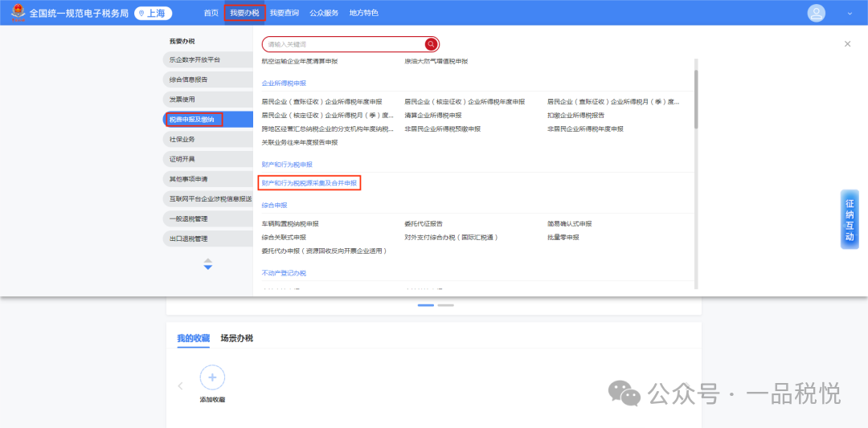Switch to the 场景办税 tab
868x428 pixels.
236,338
